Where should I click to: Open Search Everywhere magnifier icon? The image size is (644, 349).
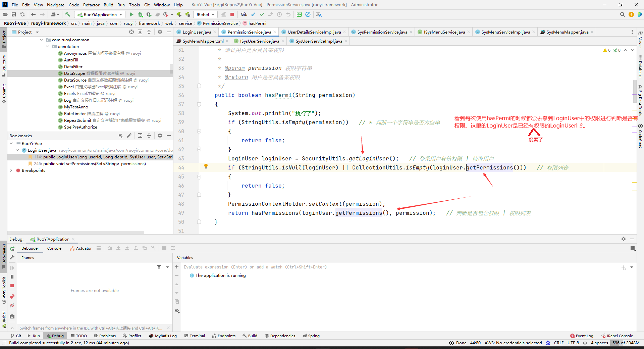click(x=622, y=14)
